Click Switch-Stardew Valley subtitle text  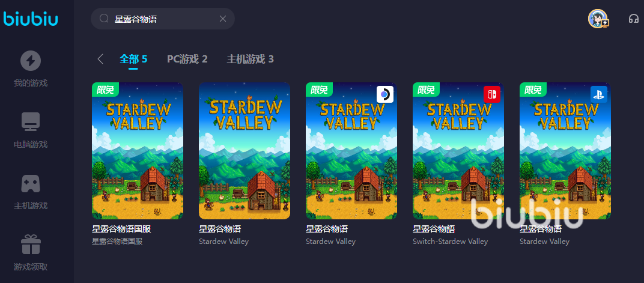tap(450, 242)
